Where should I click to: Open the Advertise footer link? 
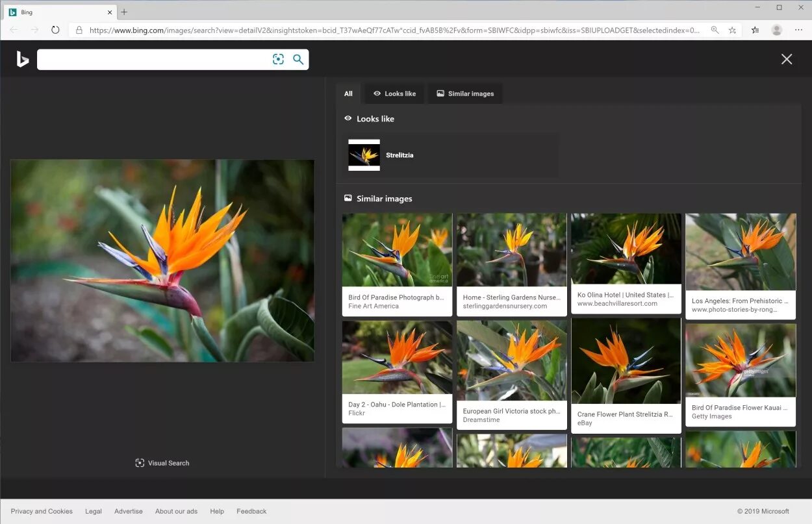(x=129, y=511)
